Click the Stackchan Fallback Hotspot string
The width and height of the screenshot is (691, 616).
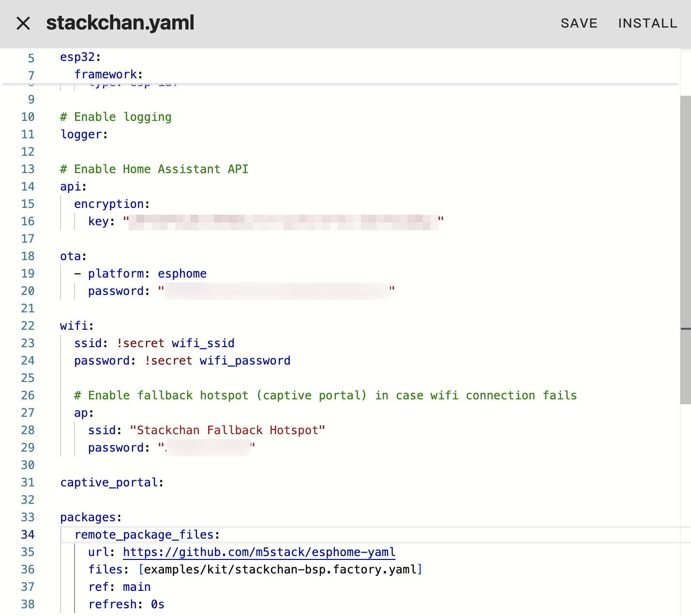(x=227, y=430)
